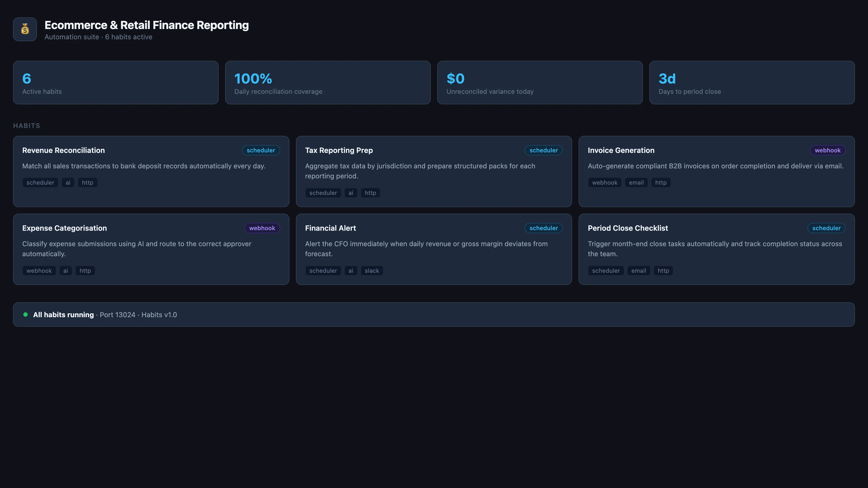Open the Invoice Generation habit title
Screen dimensions: 868x488
point(621,150)
